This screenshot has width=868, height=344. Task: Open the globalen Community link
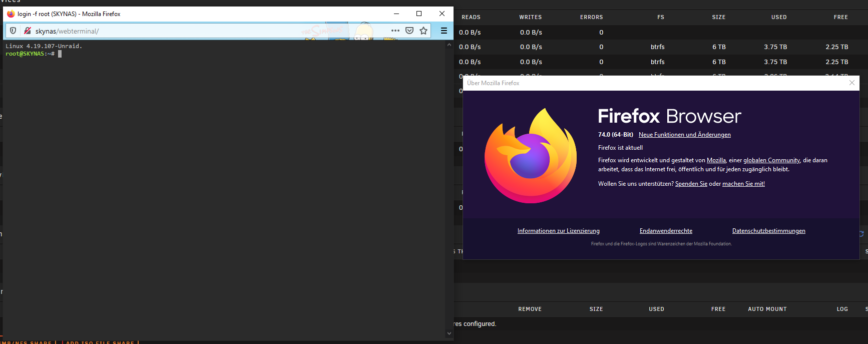[771, 160]
